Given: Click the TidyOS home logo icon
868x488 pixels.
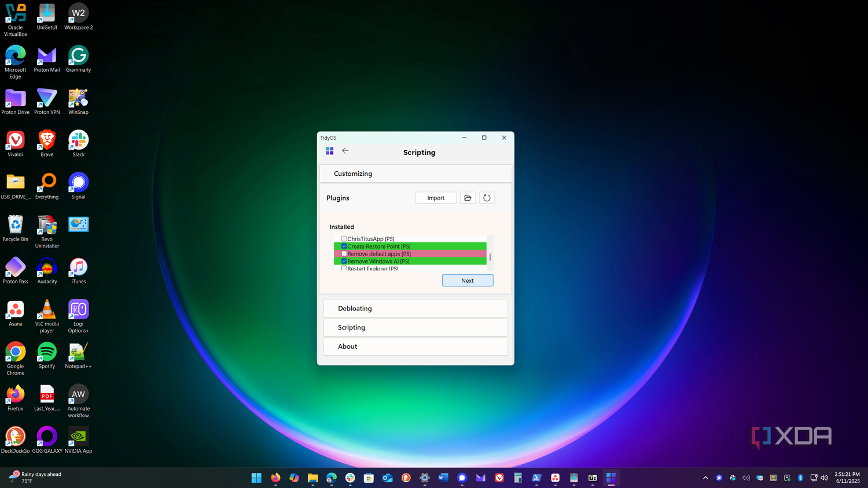Looking at the screenshot, I should coord(330,151).
